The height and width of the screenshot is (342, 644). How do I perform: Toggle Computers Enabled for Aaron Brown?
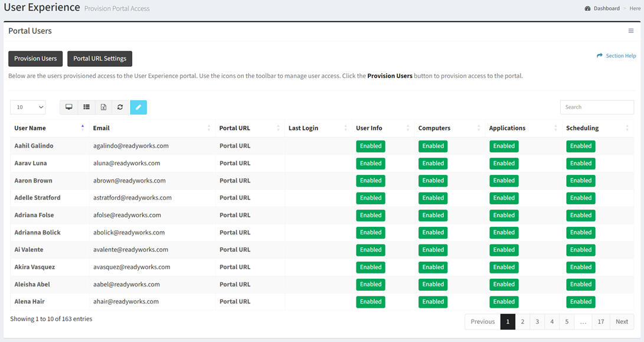point(433,181)
